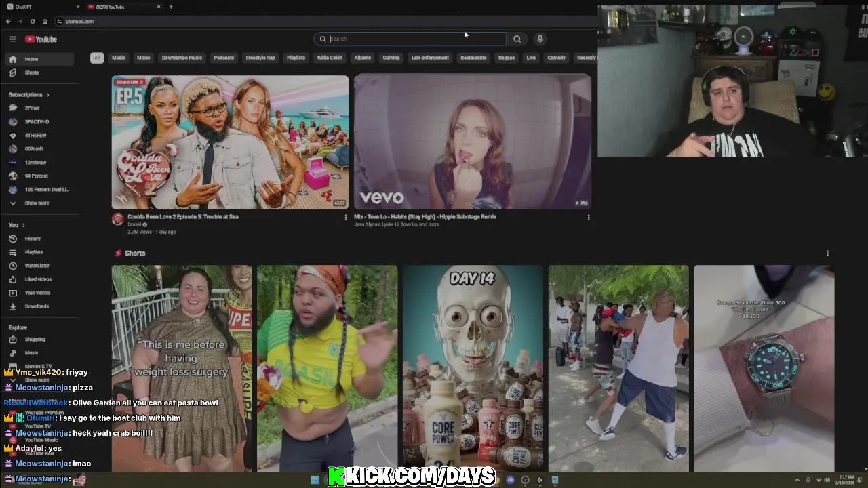Image resolution: width=868 pixels, height=488 pixels.
Task: Select the Mixes filter chip
Action: [144, 58]
